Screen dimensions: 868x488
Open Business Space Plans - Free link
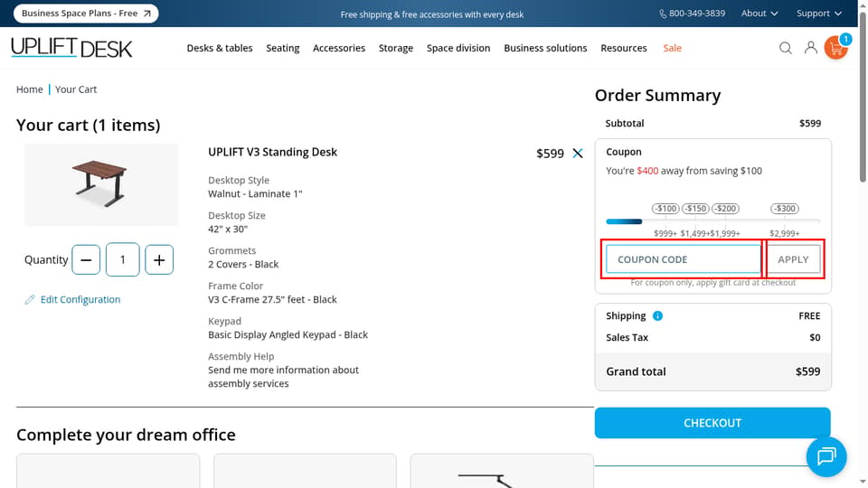86,14
